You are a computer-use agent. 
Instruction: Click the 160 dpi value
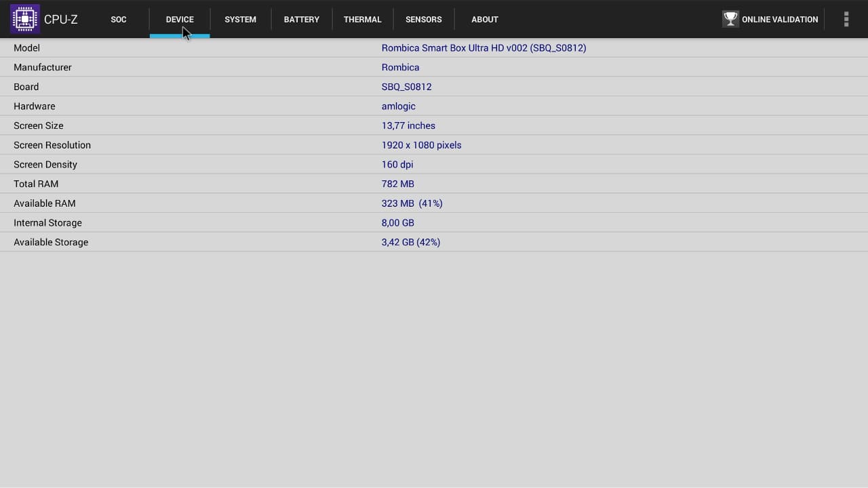pyautogui.click(x=397, y=165)
